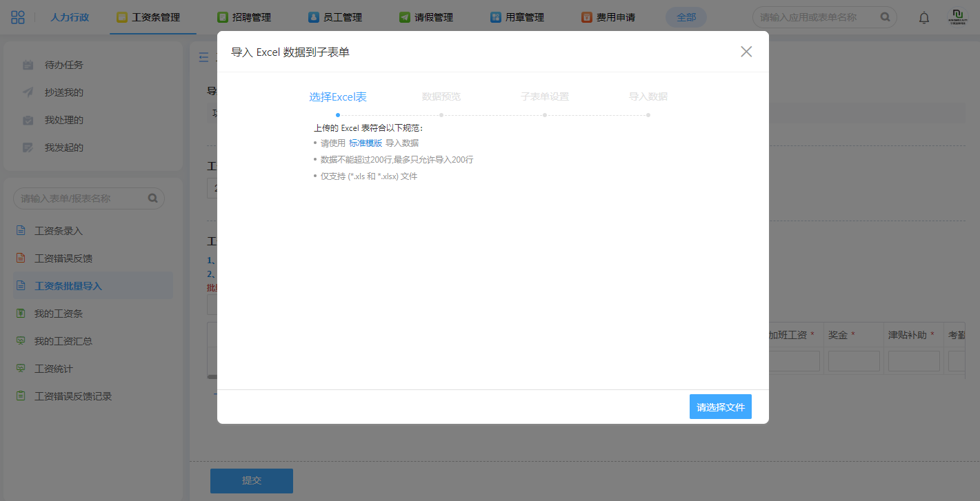This screenshot has height=501, width=980.
Task: Click the 工资统计 report icon
Action: (x=21, y=369)
